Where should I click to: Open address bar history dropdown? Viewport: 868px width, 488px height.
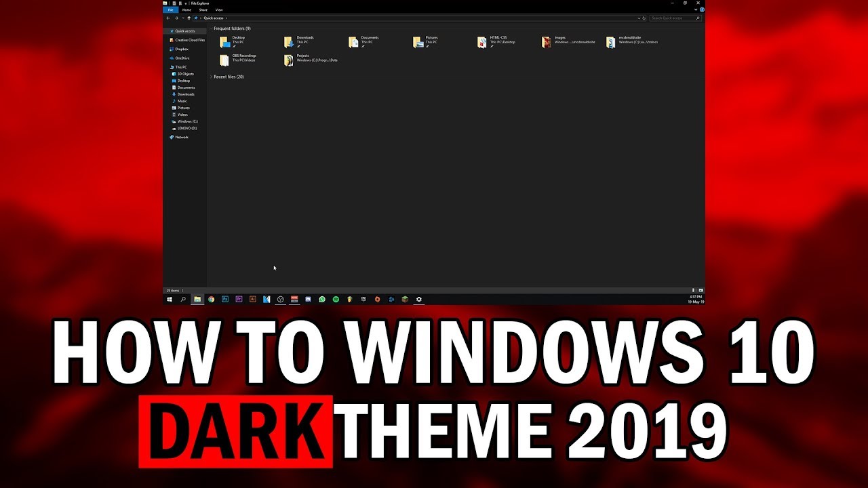pos(639,18)
